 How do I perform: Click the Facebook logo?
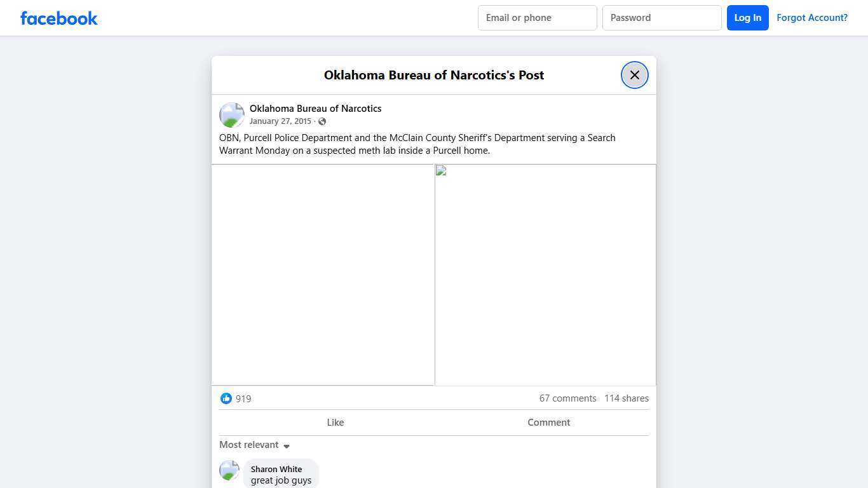pyautogui.click(x=59, y=18)
